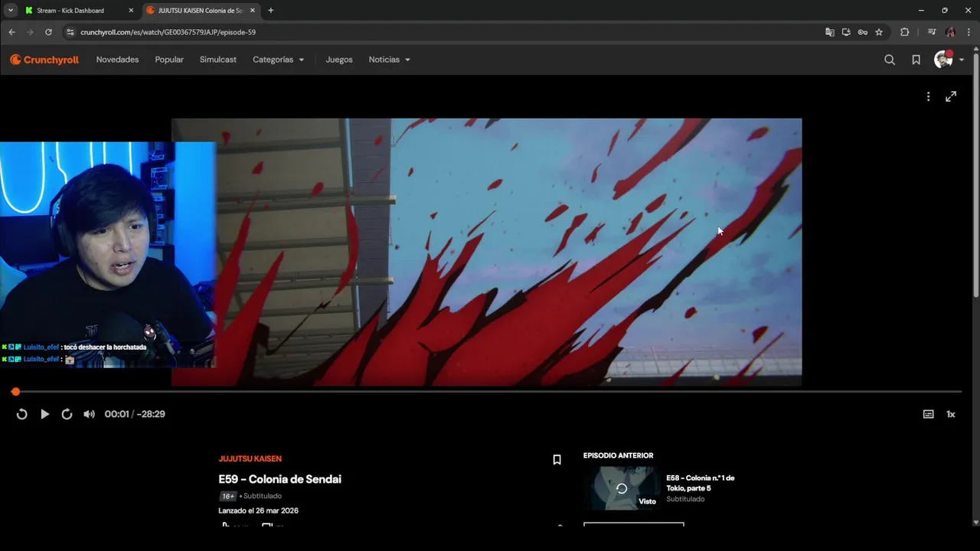Bookmark this page with the star

point(879,32)
